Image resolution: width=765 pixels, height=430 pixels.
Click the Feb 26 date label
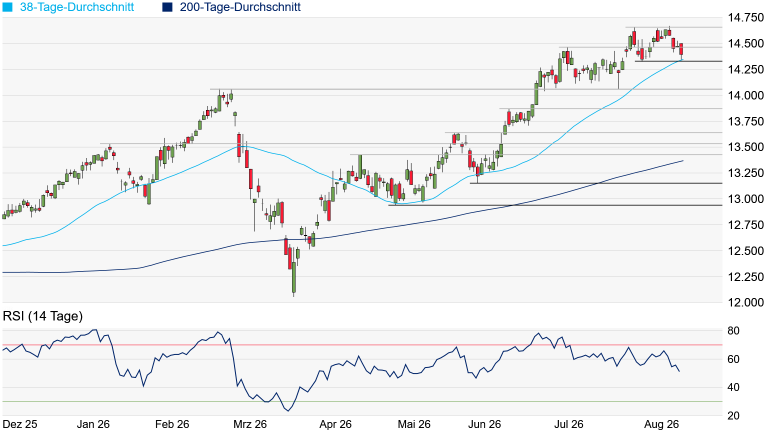click(172, 424)
